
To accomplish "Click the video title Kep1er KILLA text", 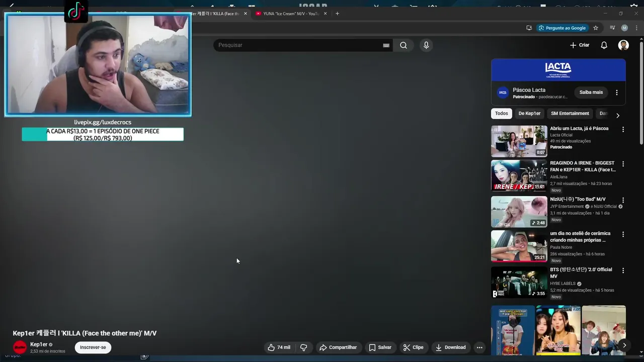I will (85, 333).
